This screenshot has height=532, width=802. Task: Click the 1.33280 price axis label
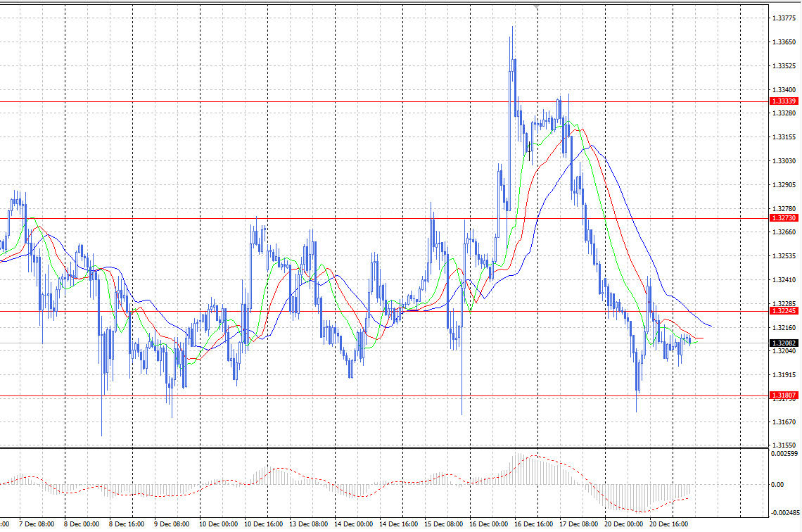pyautogui.click(x=784, y=113)
